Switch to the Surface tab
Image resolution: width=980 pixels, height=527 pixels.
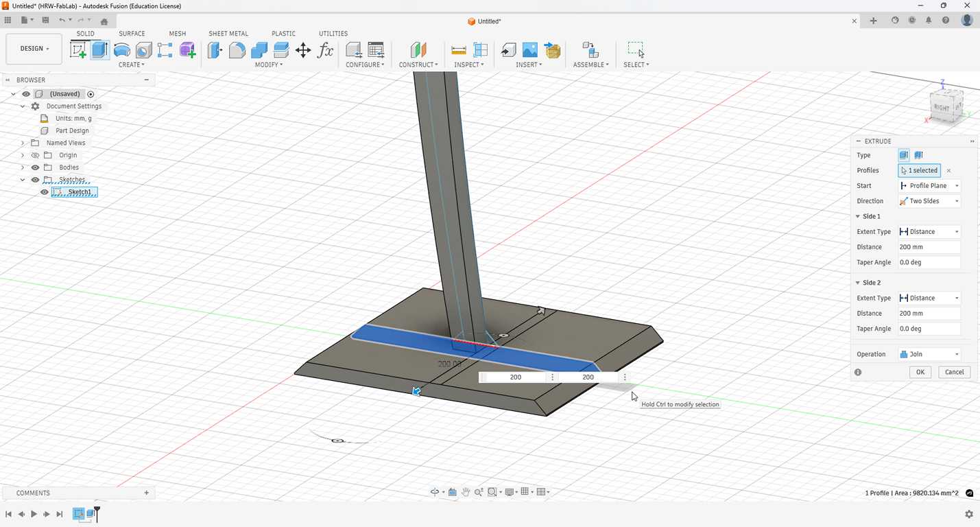click(132, 34)
